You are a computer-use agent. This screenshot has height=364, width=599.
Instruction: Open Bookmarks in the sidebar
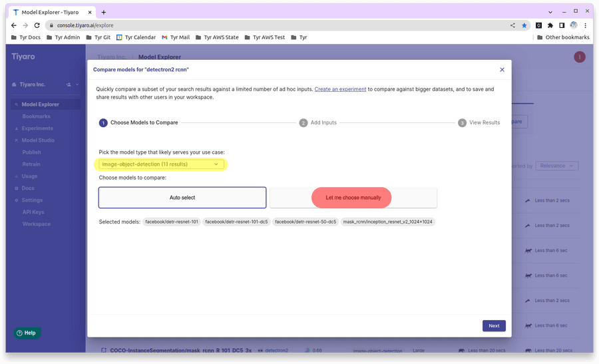point(37,116)
